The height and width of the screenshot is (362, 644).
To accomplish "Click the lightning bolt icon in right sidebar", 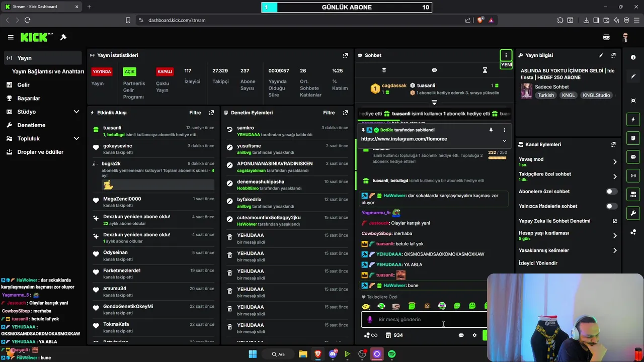I will pyautogui.click(x=633, y=120).
